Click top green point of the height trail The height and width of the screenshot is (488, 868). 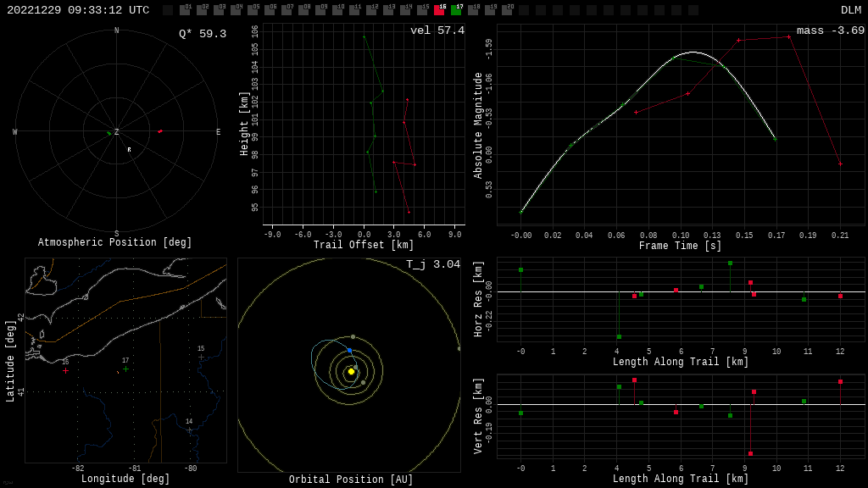(364, 36)
